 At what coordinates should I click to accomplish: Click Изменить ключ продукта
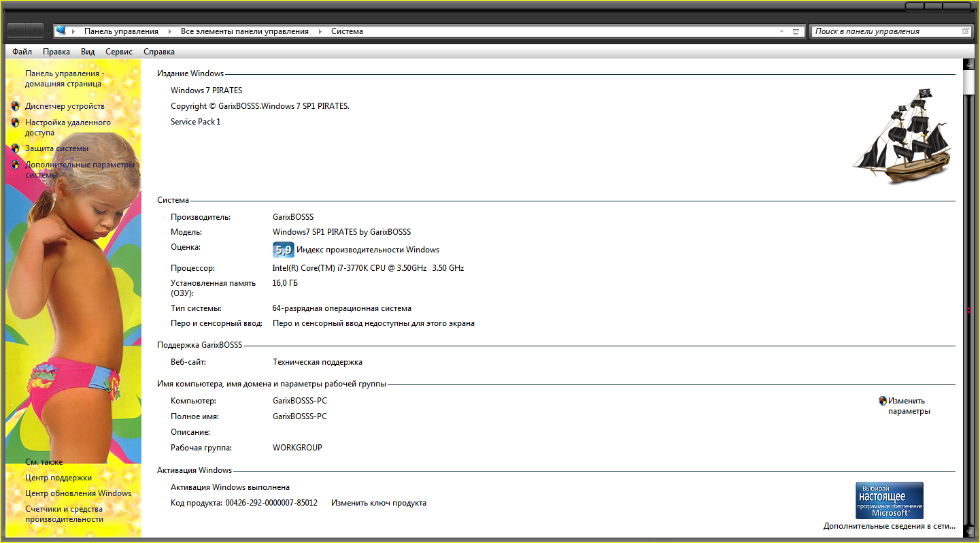379,503
